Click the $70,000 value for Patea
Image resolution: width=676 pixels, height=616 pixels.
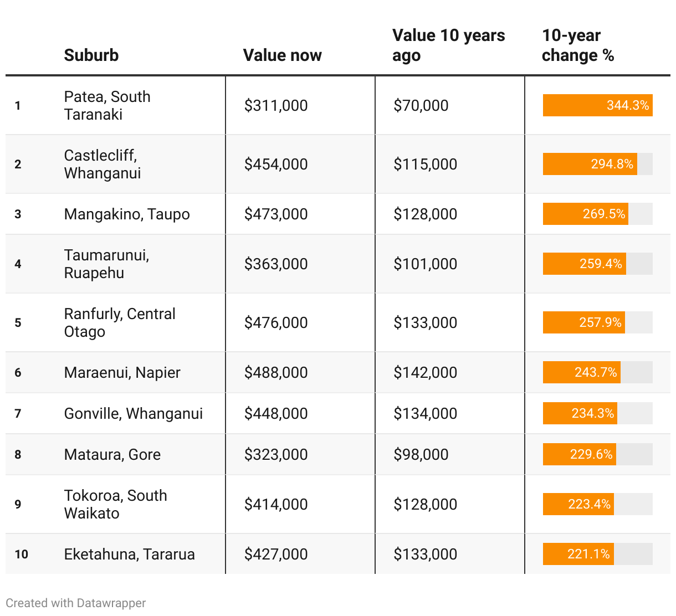[421, 105]
